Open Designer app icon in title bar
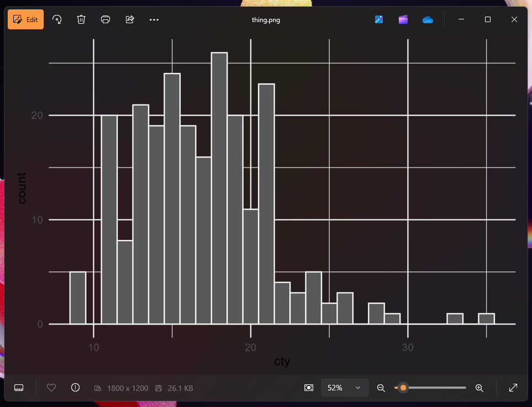Image resolution: width=532 pixels, height=407 pixels. (379, 19)
